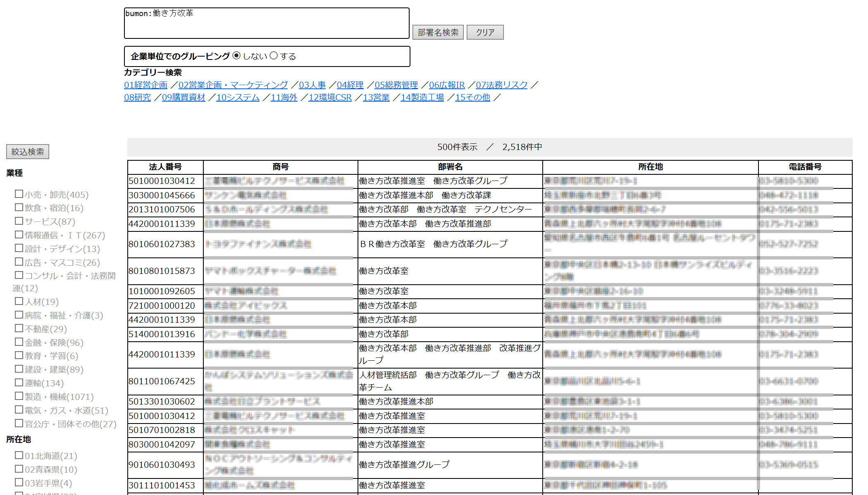The width and height of the screenshot is (868, 495).
Task: Enable the 金融・保険(96) filter
Action: (18, 342)
